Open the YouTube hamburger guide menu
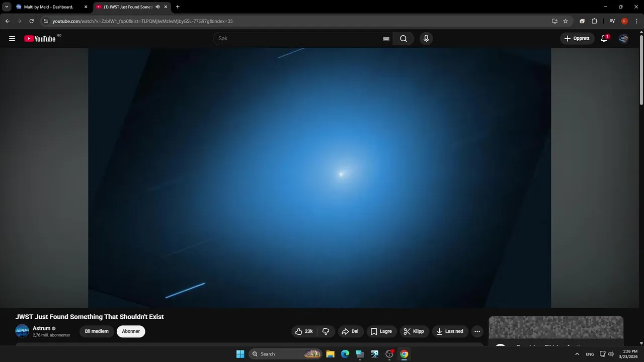This screenshot has width=644, height=362. 12,39
